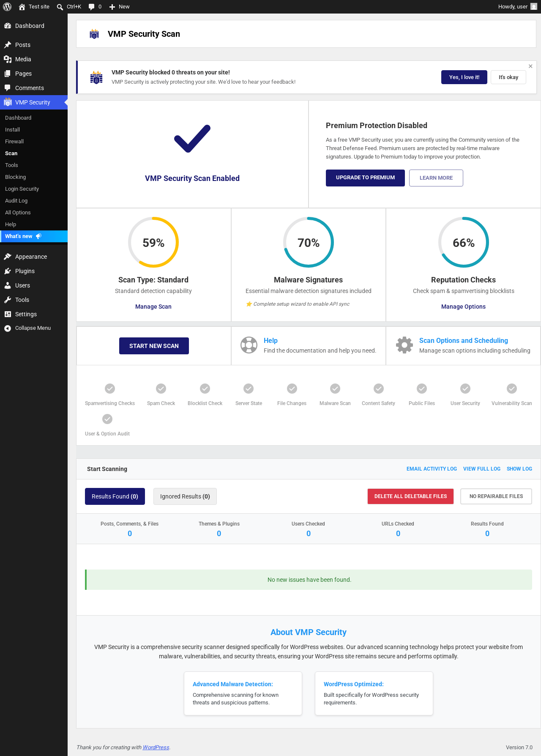Viewport: 541px width, 756px height.
Task: Click Yes, I love it! button
Action: pos(464,77)
